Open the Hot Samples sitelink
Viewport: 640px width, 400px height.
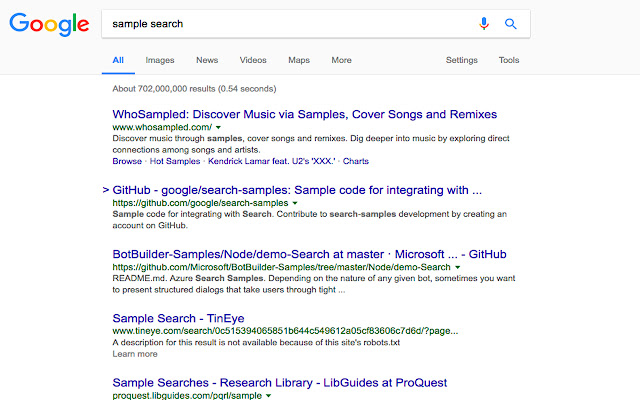coord(175,161)
